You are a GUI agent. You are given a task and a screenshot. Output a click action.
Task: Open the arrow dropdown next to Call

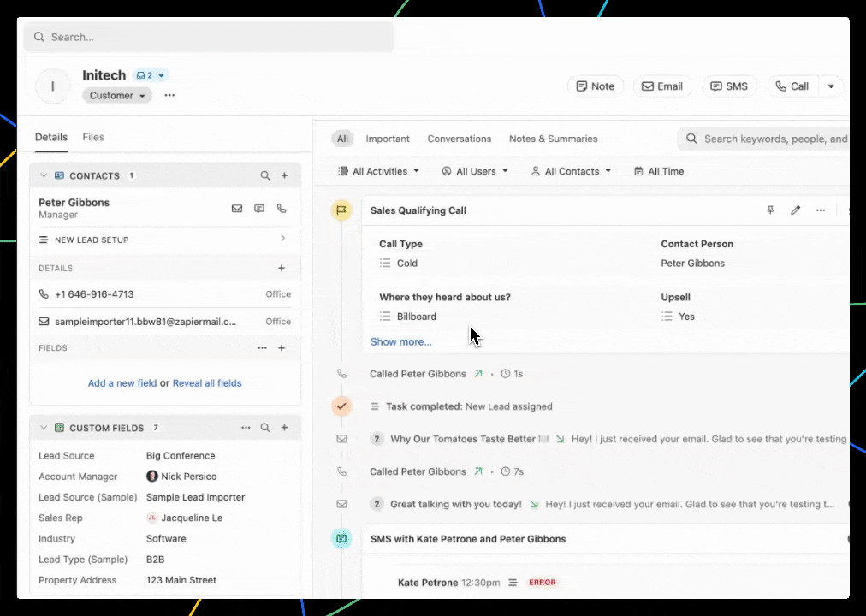click(831, 86)
